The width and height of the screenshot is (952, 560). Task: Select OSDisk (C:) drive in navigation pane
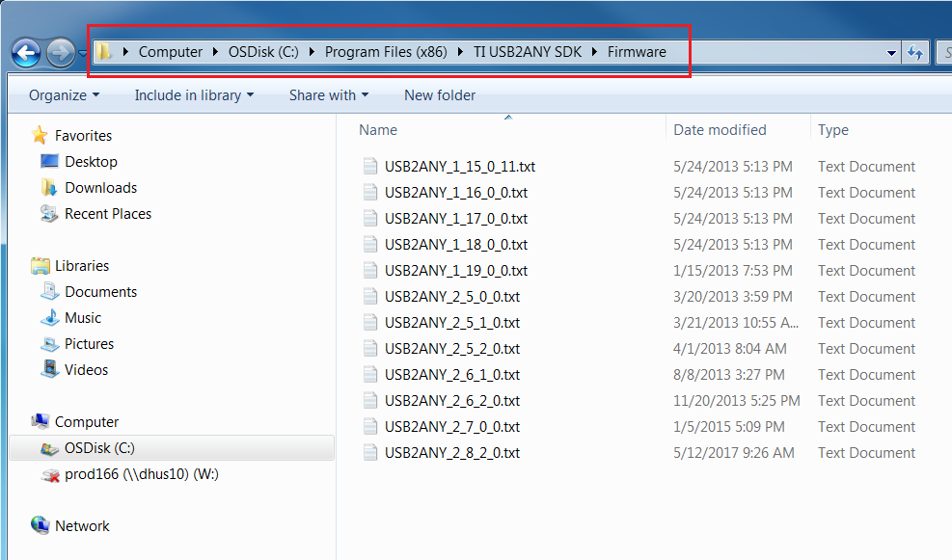click(172, 448)
